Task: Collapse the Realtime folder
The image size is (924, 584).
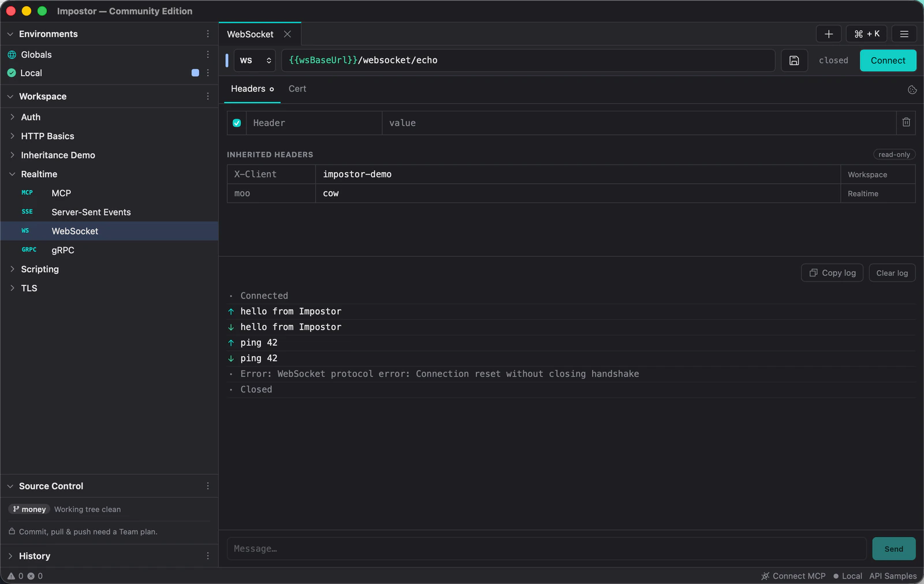Action: [x=12, y=174]
